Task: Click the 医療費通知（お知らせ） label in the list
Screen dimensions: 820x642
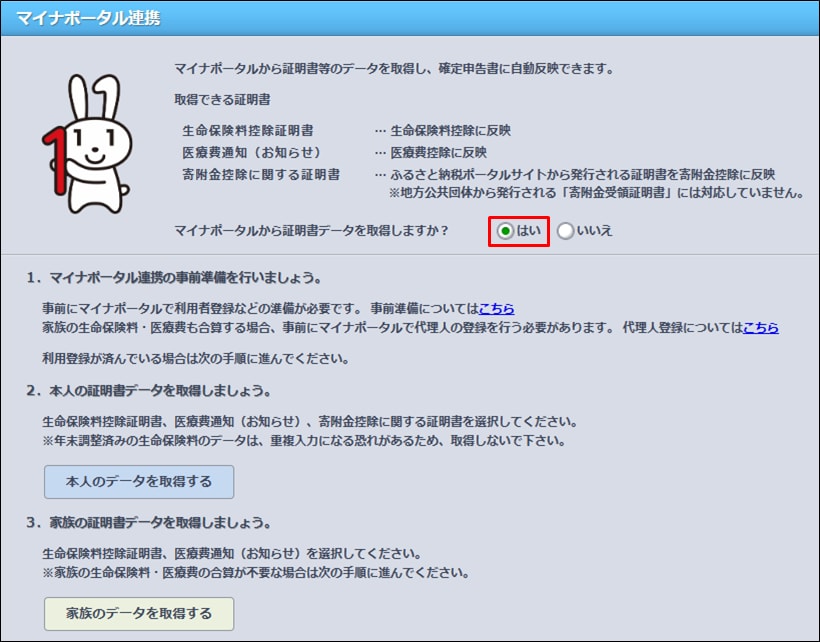Action: (247, 152)
